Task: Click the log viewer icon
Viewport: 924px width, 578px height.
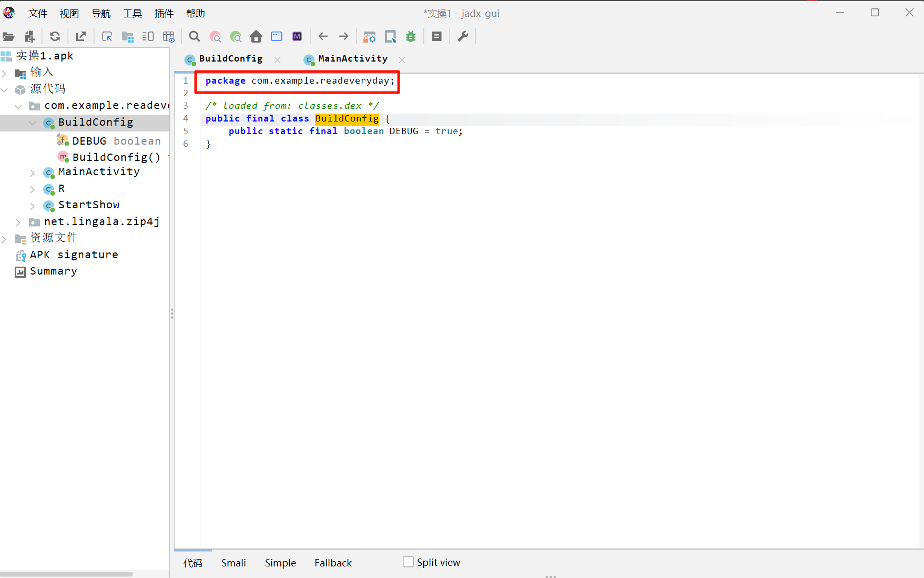Action: point(436,37)
